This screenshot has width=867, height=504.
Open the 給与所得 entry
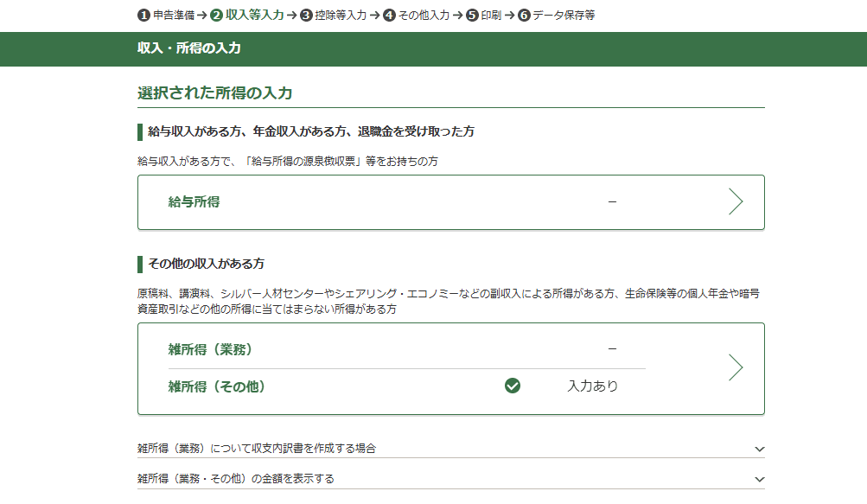click(x=194, y=201)
